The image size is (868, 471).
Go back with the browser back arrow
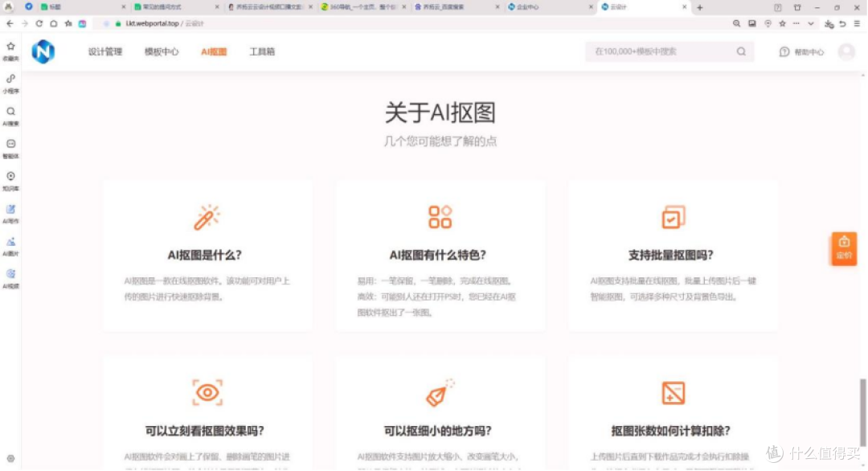(10, 24)
